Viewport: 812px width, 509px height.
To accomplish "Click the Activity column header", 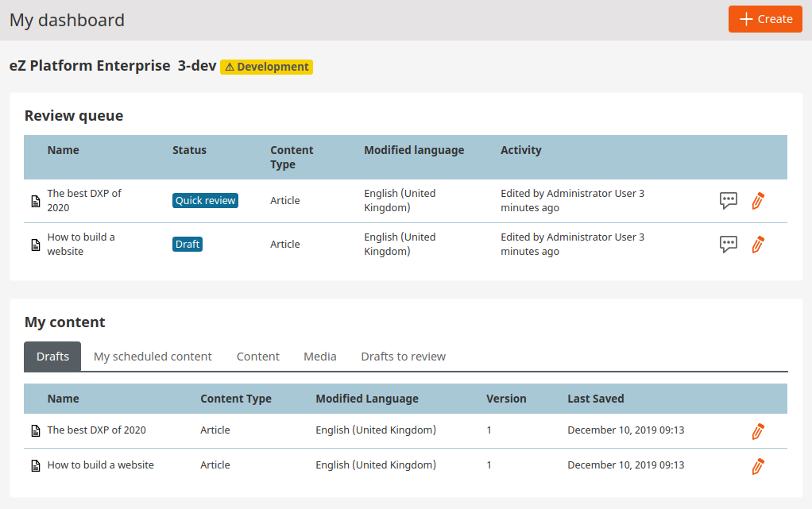I will 520,150.
